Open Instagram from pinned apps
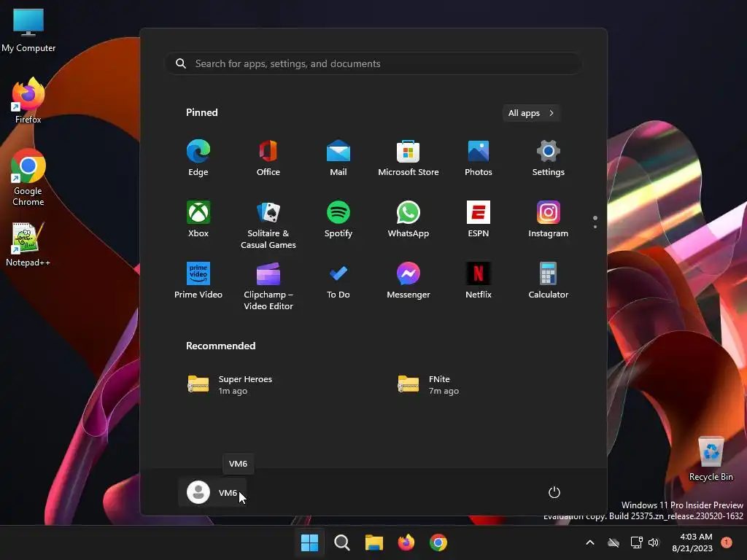This screenshot has height=560, width=747. [x=549, y=219]
